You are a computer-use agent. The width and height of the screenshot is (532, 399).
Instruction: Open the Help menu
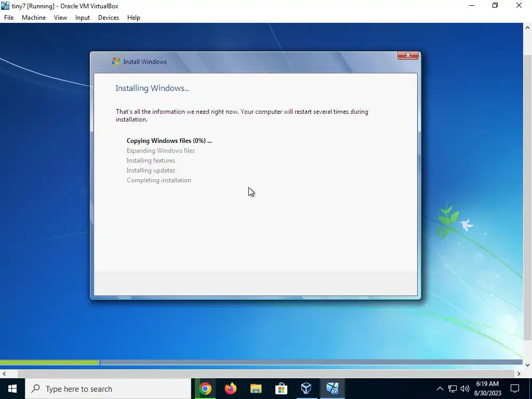coord(134,18)
